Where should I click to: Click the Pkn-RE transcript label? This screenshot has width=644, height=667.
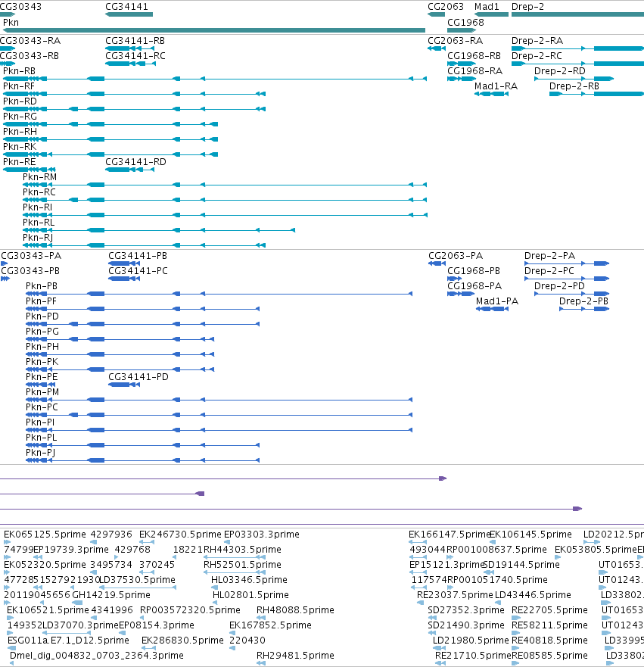(x=19, y=162)
